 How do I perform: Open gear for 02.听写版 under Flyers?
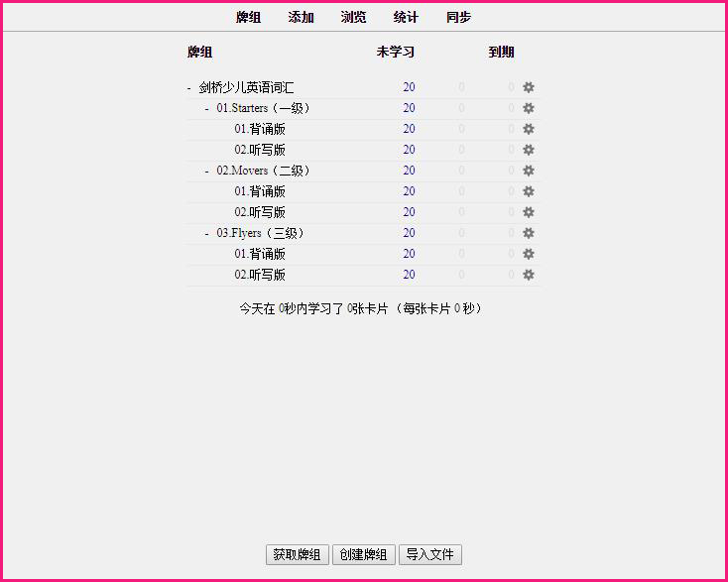529,275
